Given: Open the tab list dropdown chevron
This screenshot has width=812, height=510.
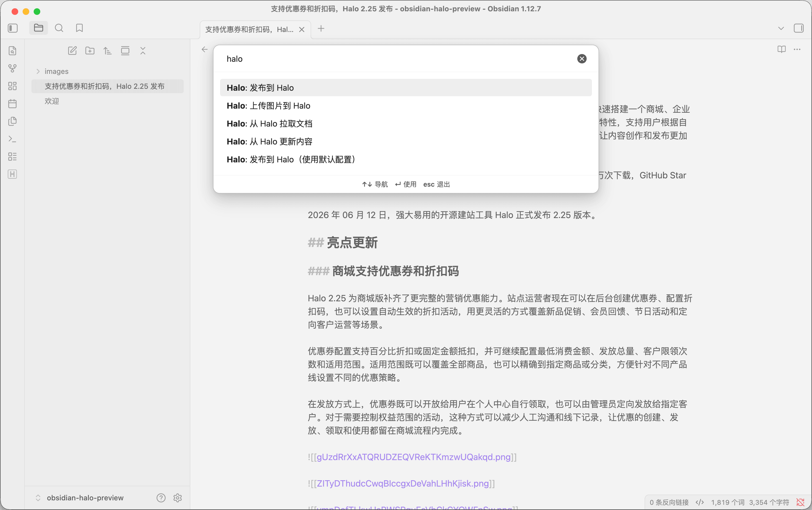Looking at the screenshot, I should [x=781, y=28].
